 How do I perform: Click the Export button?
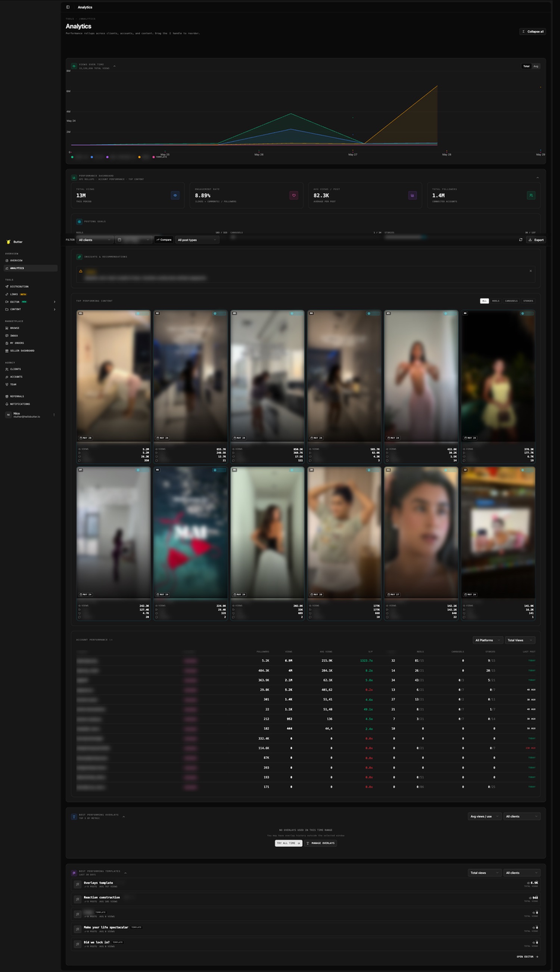[x=536, y=240]
